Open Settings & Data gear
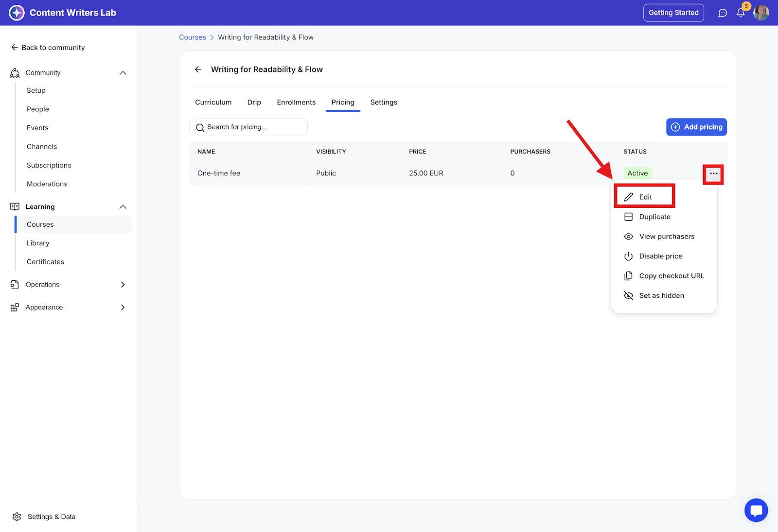778x532 pixels. pos(17,516)
